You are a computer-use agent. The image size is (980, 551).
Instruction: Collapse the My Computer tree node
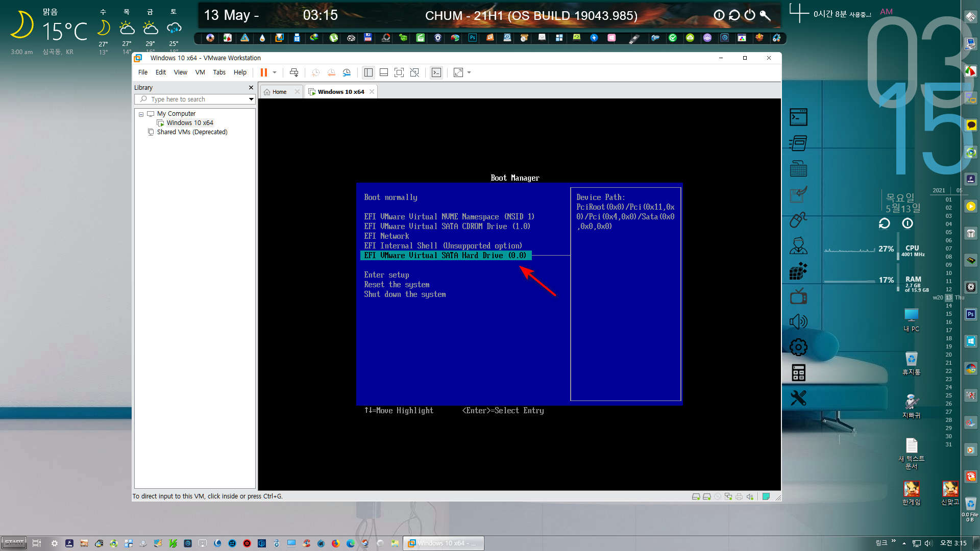[141, 114]
